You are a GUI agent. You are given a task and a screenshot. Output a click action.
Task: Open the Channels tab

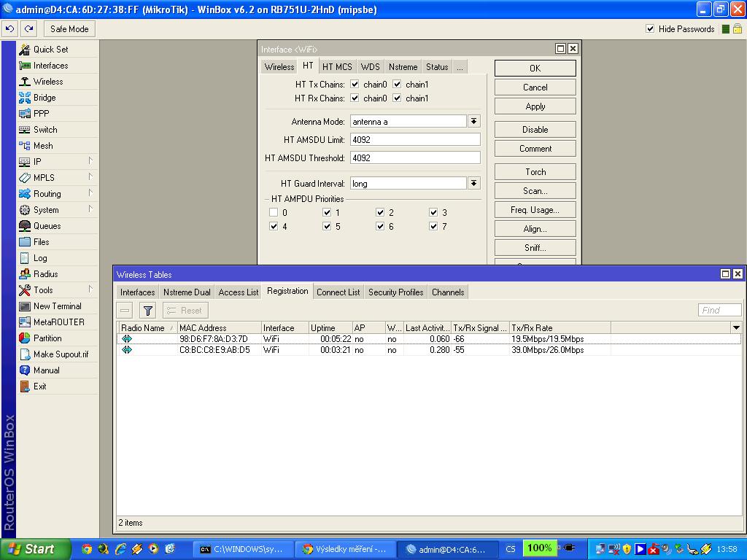pyautogui.click(x=448, y=292)
